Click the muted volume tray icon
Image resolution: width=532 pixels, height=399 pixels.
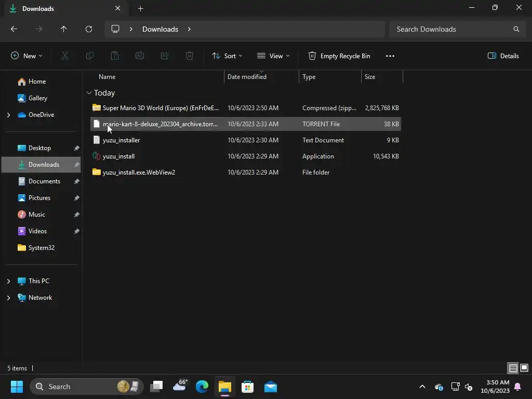click(x=469, y=387)
